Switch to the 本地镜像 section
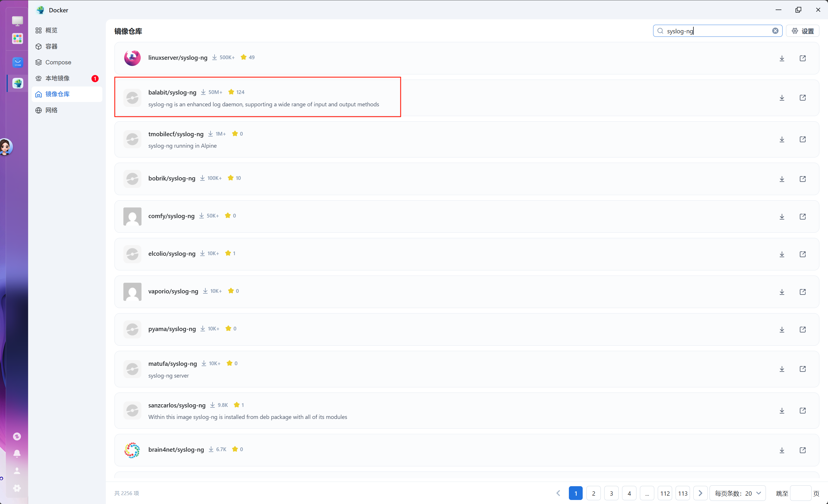 [58, 78]
